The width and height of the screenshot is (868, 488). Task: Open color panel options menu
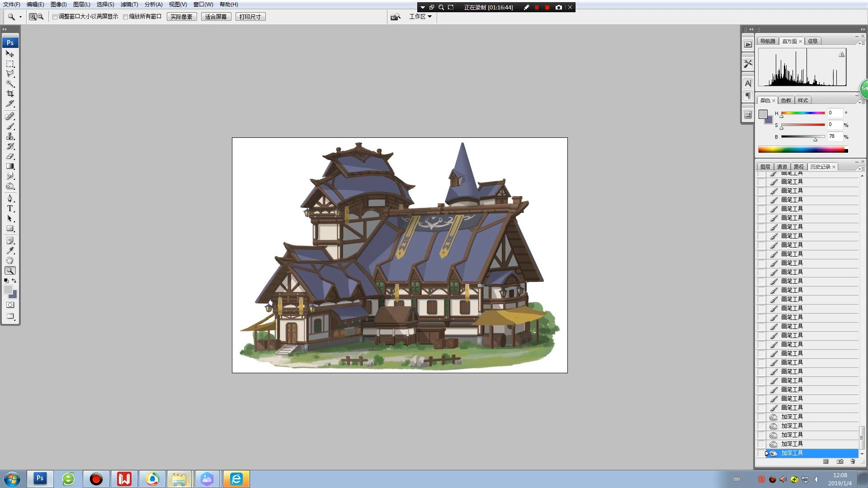click(x=862, y=102)
